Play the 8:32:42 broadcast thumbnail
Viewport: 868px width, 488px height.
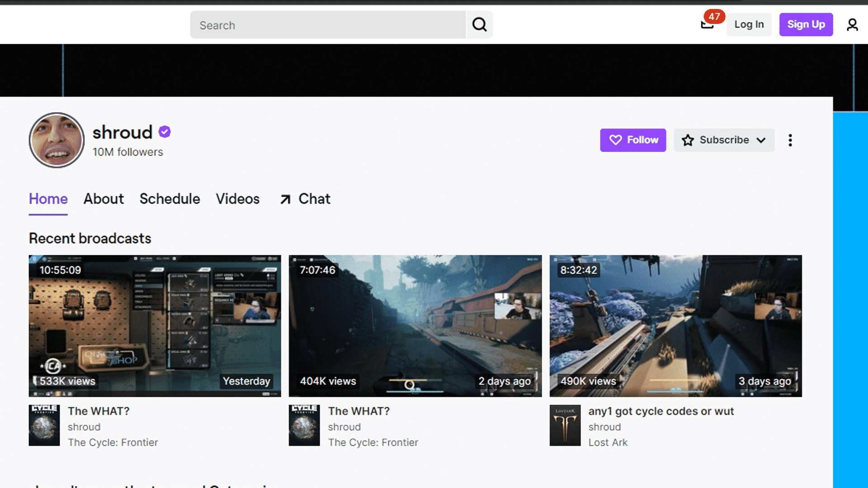point(675,326)
